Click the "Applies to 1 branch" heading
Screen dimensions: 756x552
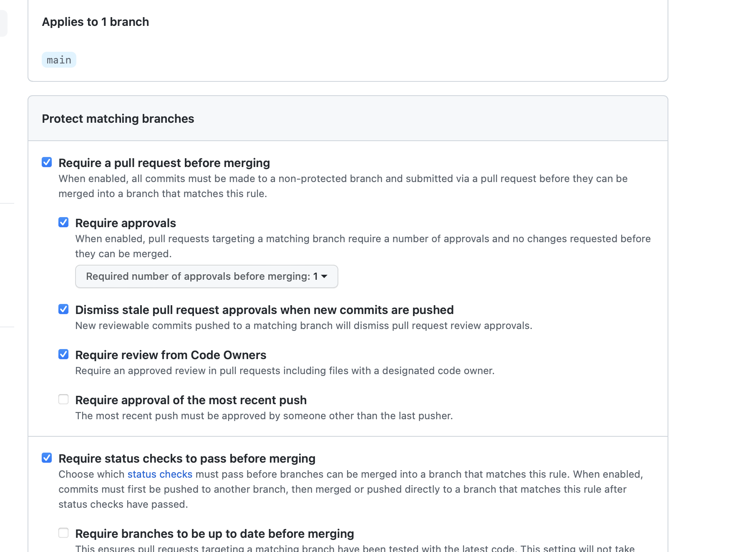(x=95, y=22)
